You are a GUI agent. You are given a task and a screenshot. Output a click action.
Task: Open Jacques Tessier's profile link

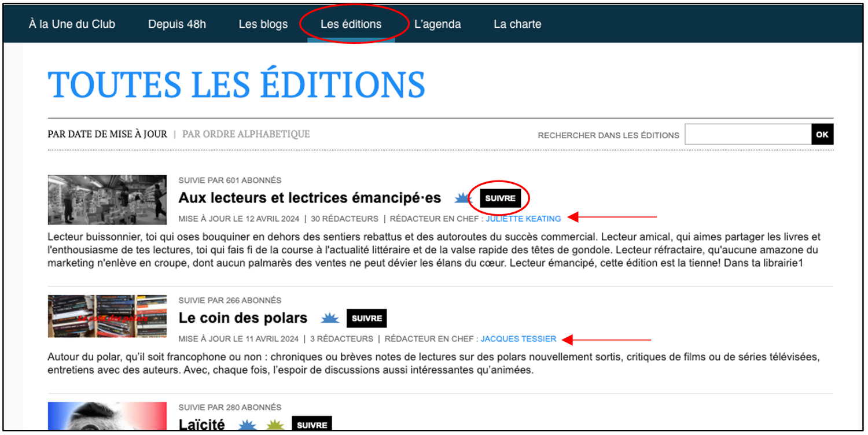518,339
